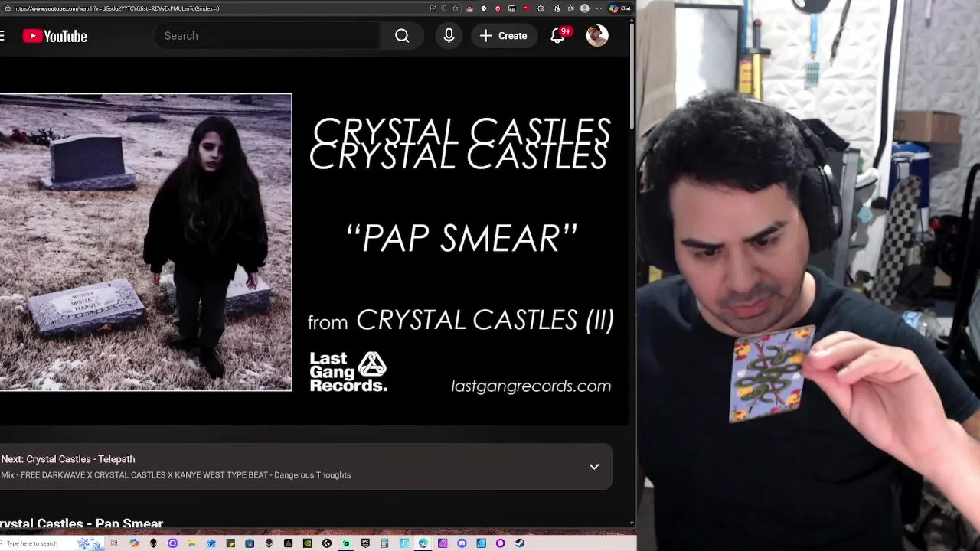Click the Create button
This screenshot has height=551, width=980.
(504, 36)
